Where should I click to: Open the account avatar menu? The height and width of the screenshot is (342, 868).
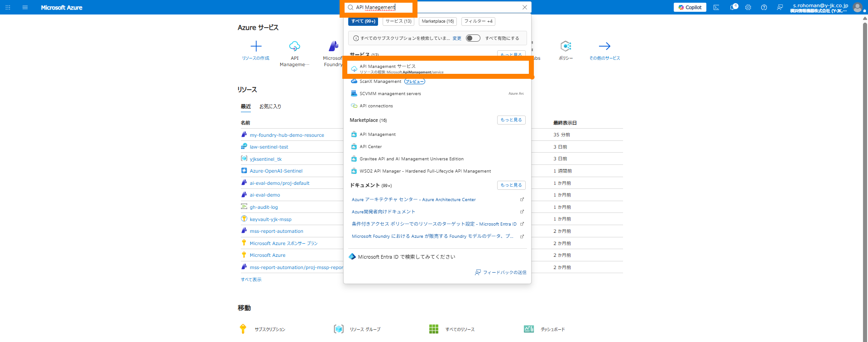(x=857, y=7)
